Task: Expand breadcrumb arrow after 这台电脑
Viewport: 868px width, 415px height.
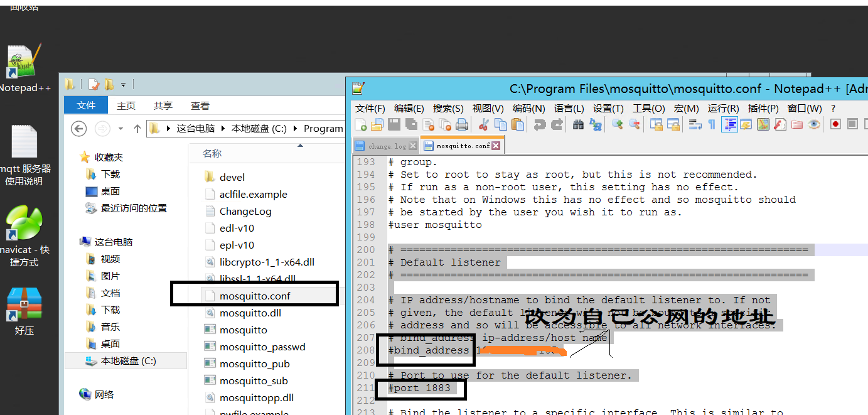Action: [x=224, y=129]
